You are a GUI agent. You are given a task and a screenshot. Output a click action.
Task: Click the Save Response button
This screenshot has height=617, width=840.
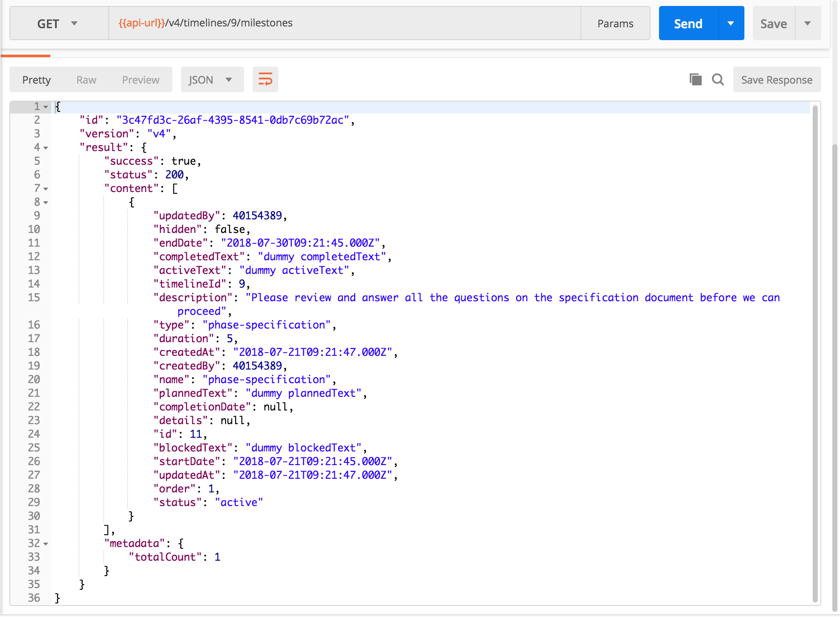776,80
